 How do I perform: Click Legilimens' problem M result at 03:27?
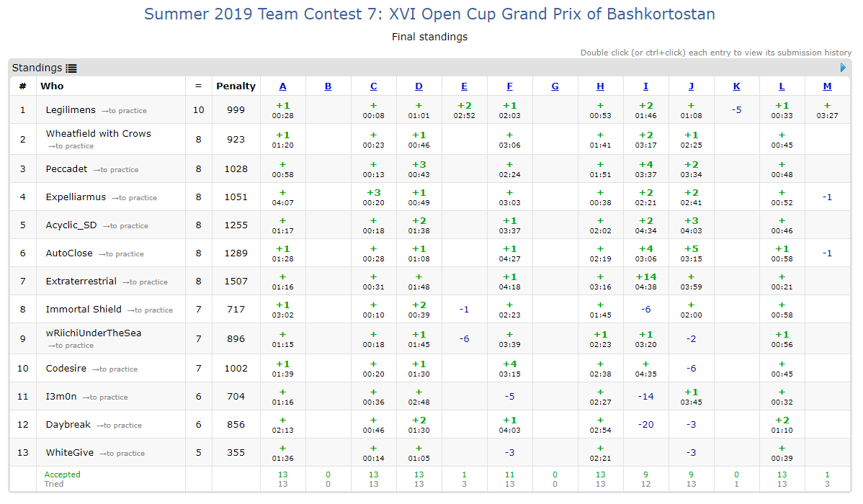(827, 110)
